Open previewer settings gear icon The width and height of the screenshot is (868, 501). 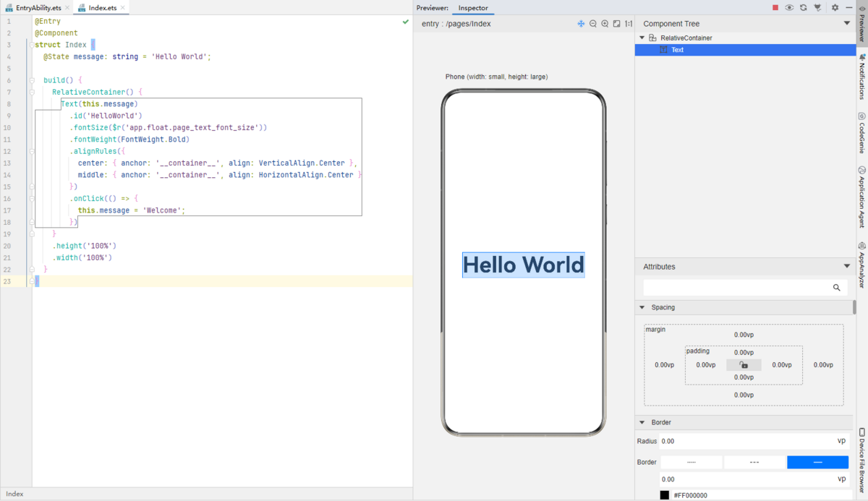tap(835, 8)
